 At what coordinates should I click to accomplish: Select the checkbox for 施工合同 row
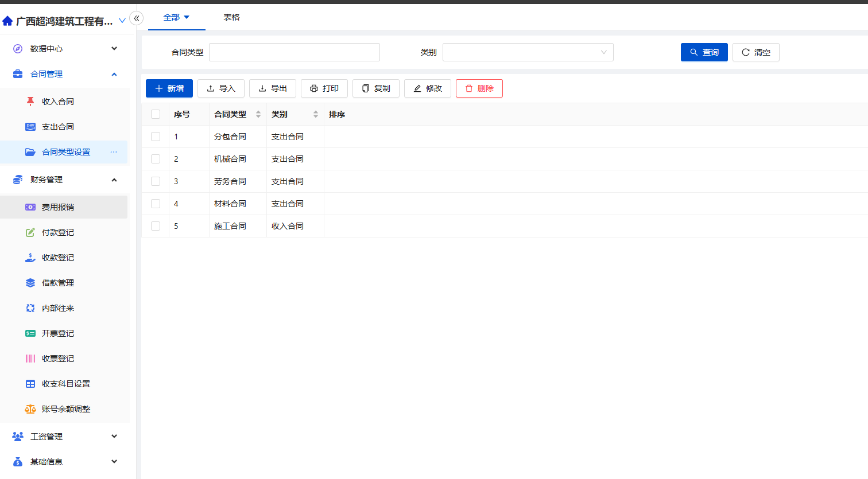point(156,226)
